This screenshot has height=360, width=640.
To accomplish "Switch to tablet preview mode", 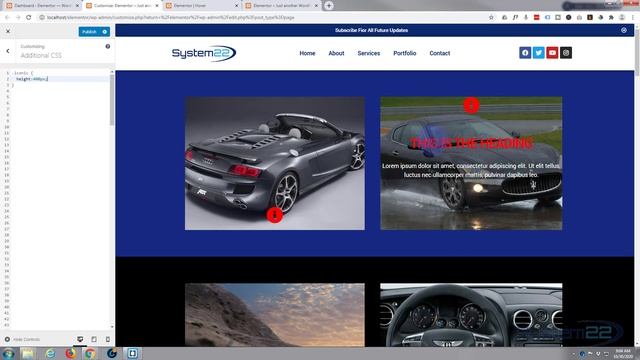I will point(94,339).
